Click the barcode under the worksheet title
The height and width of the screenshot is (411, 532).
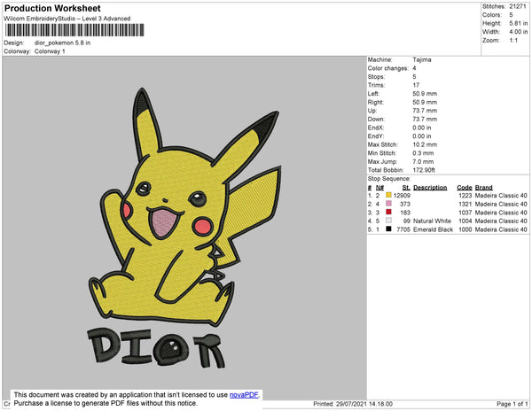[x=74, y=30]
